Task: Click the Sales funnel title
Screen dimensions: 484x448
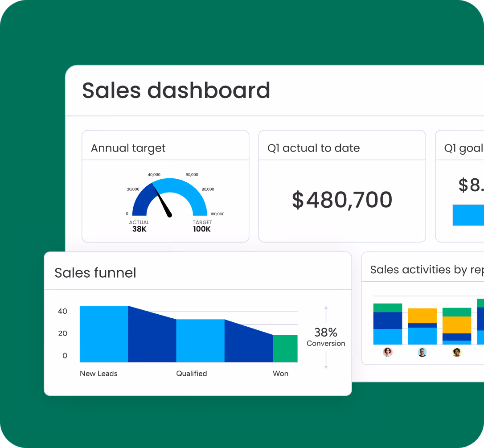Action: pos(95,273)
